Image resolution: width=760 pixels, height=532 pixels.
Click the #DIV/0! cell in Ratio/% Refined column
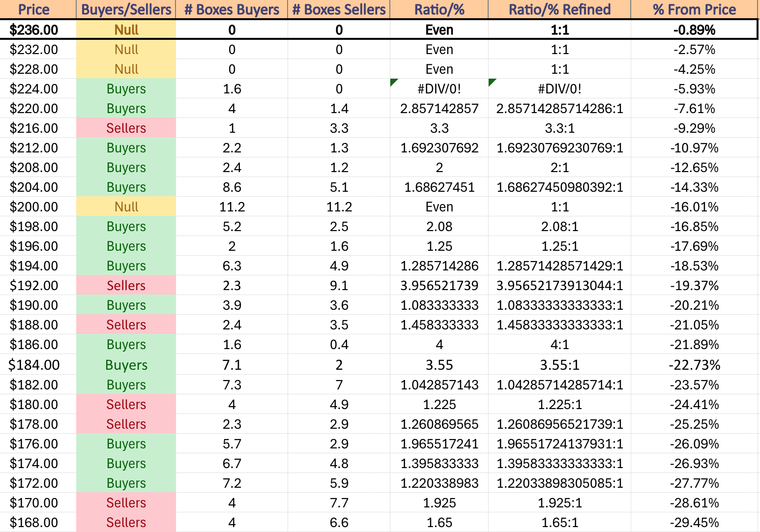click(x=559, y=89)
